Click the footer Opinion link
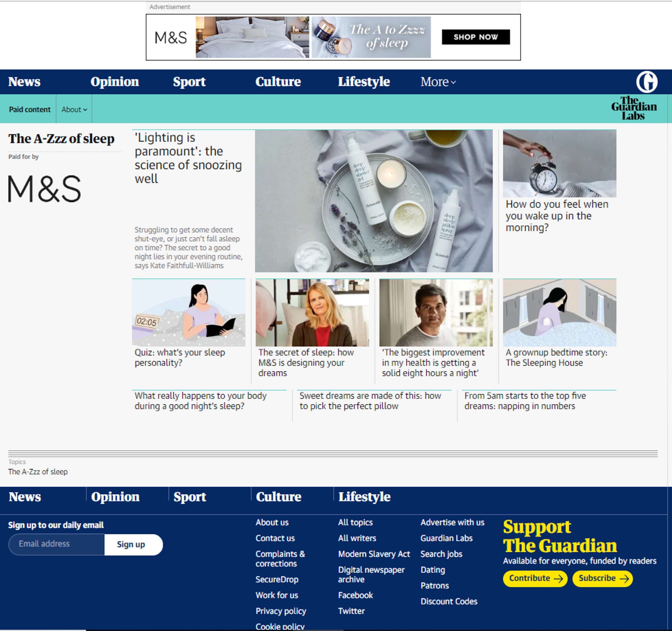 pos(115,497)
